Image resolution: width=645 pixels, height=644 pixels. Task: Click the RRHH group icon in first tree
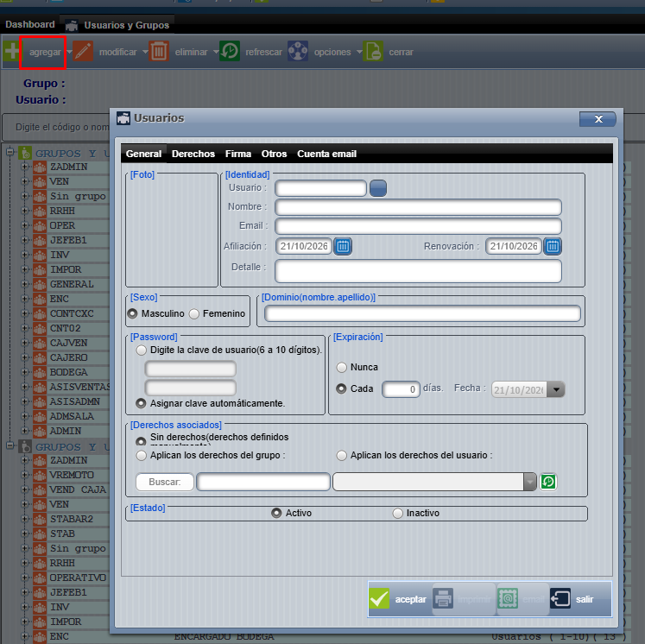pyautogui.click(x=40, y=211)
